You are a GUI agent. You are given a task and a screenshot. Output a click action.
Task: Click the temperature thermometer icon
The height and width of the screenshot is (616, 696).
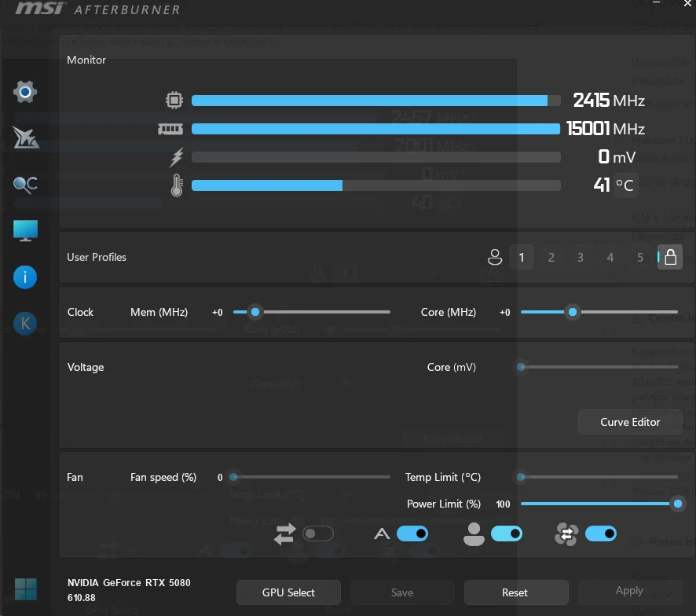pyautogui.click(x=177, y=185)
